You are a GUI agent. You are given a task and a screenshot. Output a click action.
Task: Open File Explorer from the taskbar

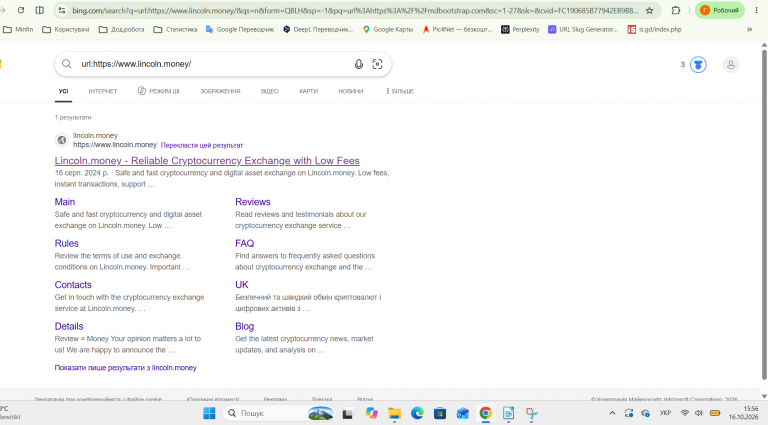pyautogui.click(x=394, y=413)
